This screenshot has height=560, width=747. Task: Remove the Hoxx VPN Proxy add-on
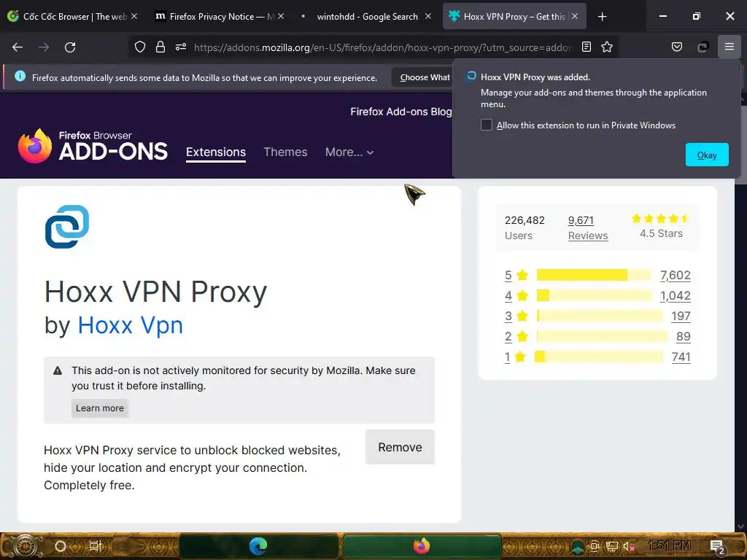tap(400, 447)
